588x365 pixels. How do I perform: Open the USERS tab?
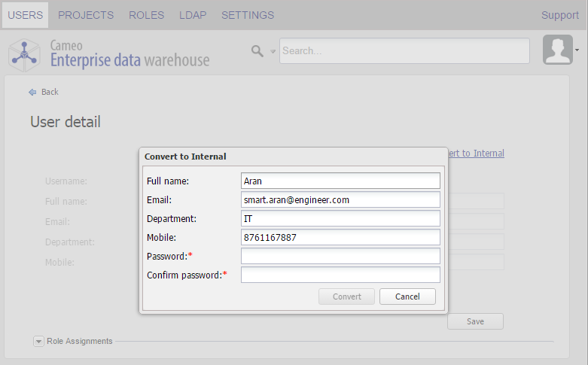click(x=25, y=15)
